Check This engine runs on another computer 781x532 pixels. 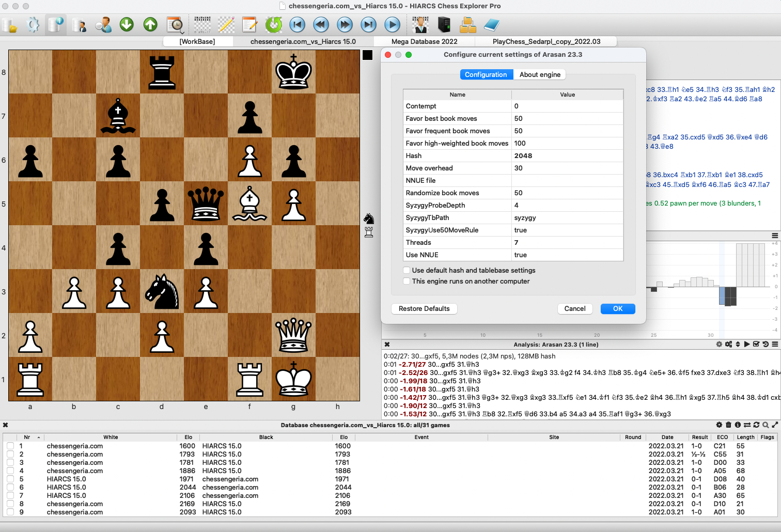coord(407,281)
